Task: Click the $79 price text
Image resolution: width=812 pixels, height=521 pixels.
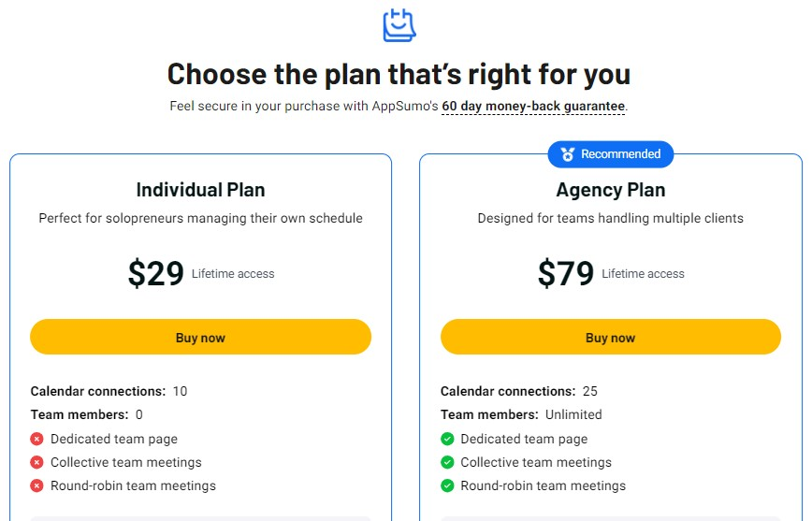Action: click(565, 273)
